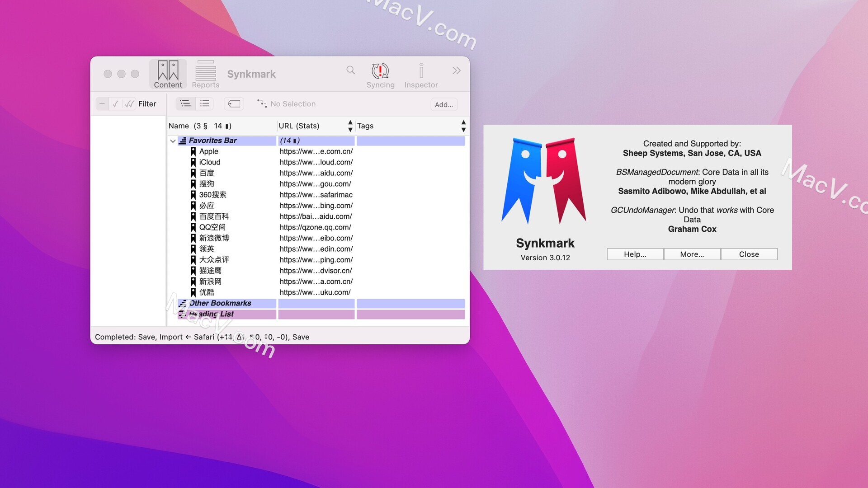Click the https://ww…bing.com/ URL cell
This screenshot has height=488, width=868.
click(316, 206)
